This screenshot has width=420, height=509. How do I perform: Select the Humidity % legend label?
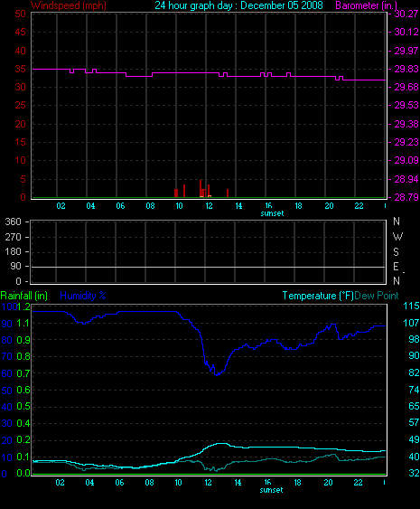83,296
